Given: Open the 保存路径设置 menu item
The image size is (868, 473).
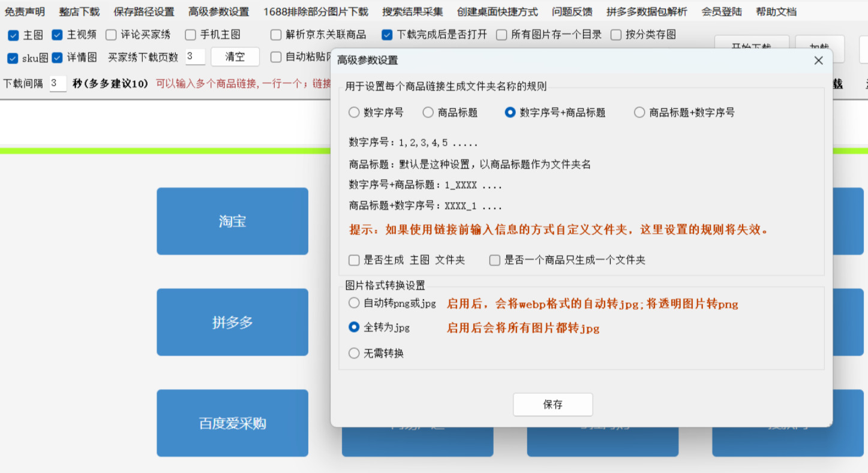Looking at the screenshot, I should click(x=144, y=11).
